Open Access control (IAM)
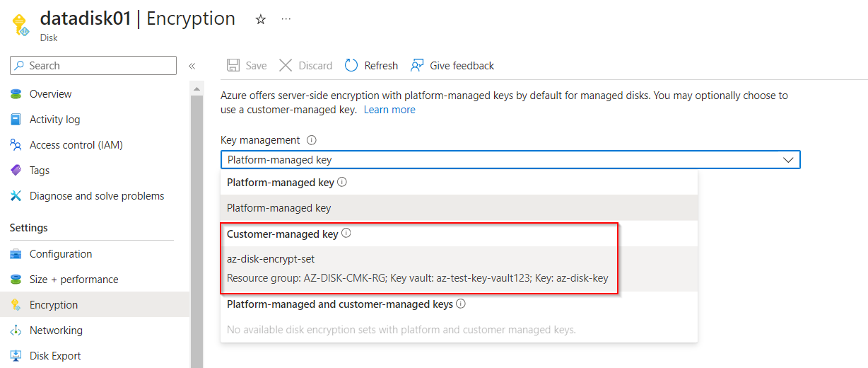868x368 pixels. click(x=76, y=145)
